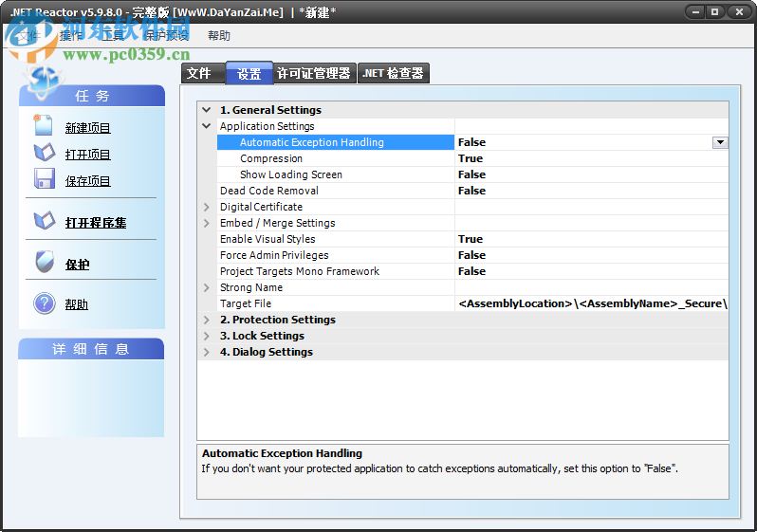Click the Open Project folder icon
The width and height of the screenshot is (757, 532).
[x=45, y=152]
